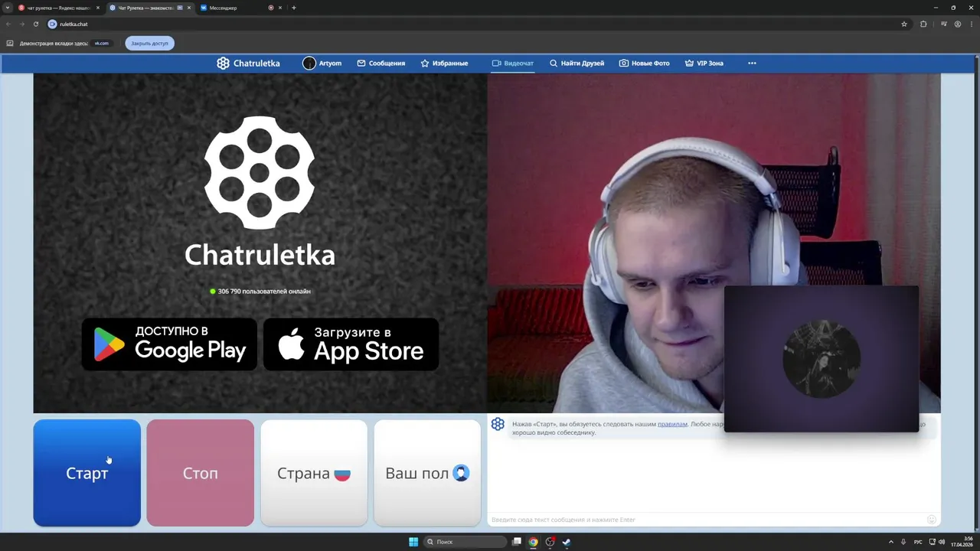Open the Chrome three-dot menu
The image size is (980, 551).
pos(971,24)
